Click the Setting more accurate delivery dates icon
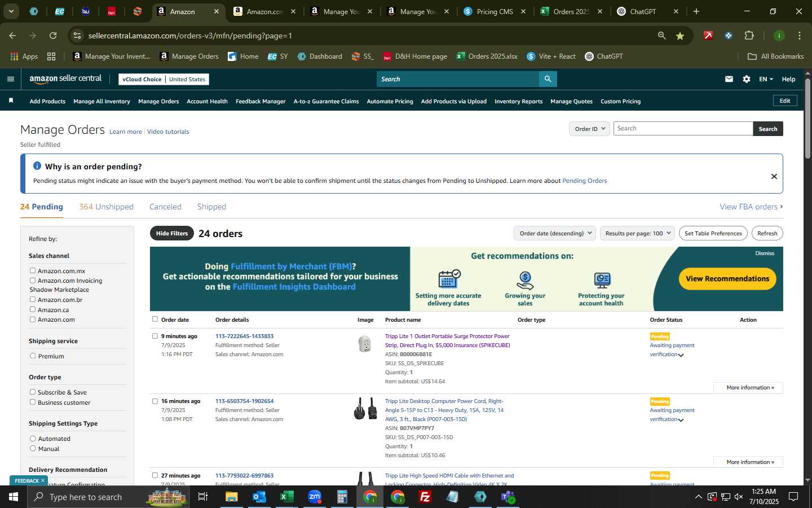 [449, 279]
